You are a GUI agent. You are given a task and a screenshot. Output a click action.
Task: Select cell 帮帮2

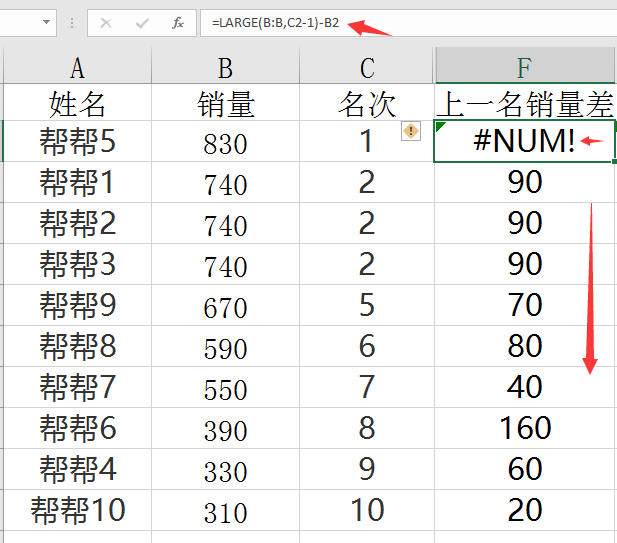pyautogui.click(x=78, y=223)
